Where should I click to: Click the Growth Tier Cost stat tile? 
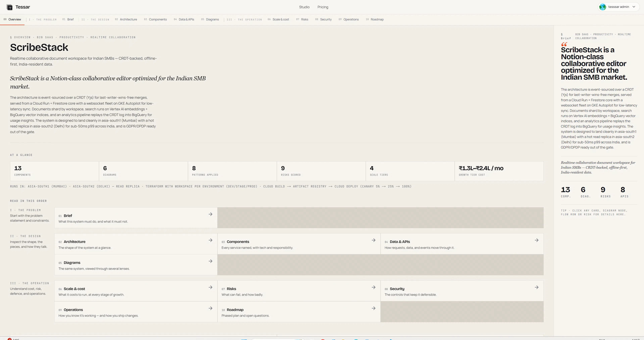499,171
